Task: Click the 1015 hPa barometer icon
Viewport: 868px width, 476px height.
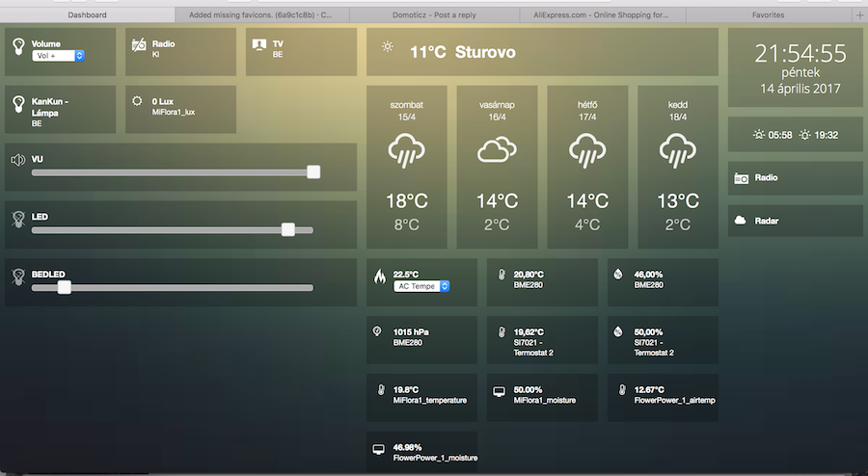Action: pos(377,331)
